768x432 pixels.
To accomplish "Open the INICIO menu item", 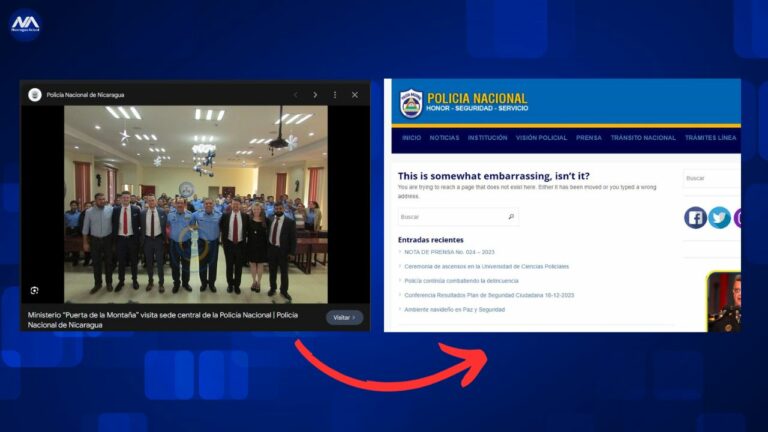I will (x=411, y=138).
